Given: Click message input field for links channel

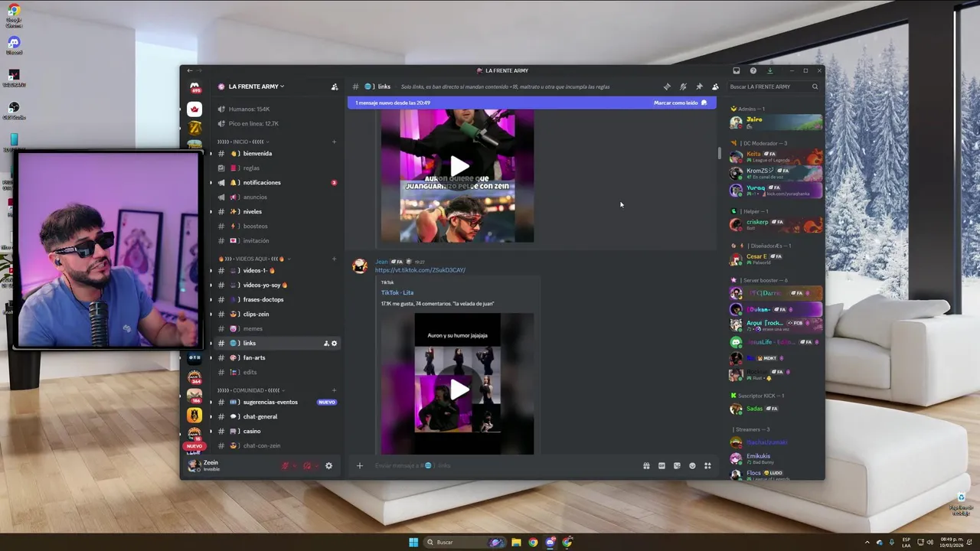Looking at the screenshot, I should pyautogui.click(x=505, y=465).
